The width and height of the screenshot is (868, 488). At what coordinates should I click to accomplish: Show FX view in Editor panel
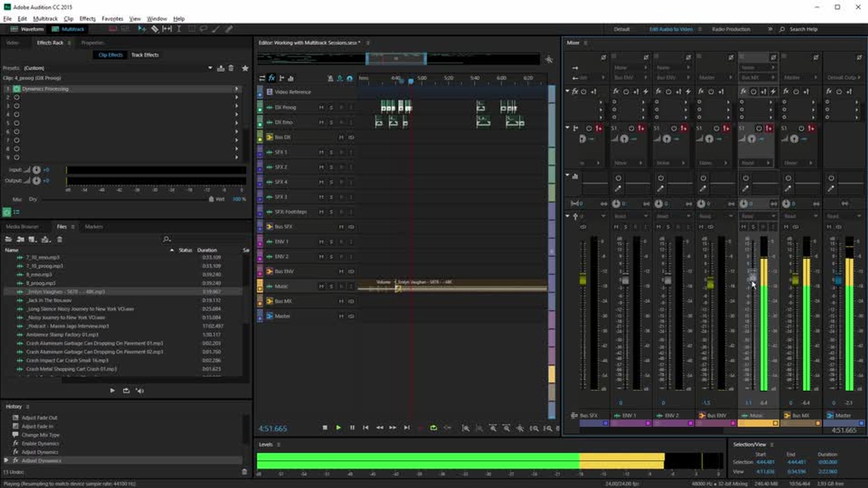[x=272, y=78]
